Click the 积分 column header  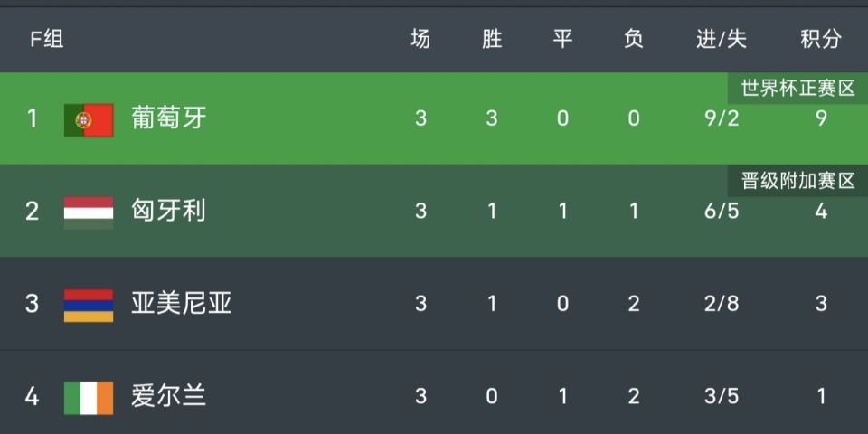[820, 39]
